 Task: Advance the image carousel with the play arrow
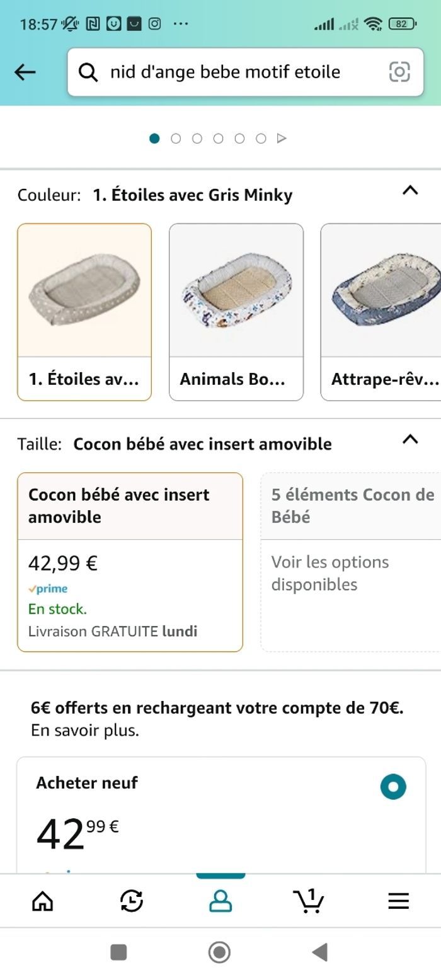pyautogui.click(x=282, y=137)
